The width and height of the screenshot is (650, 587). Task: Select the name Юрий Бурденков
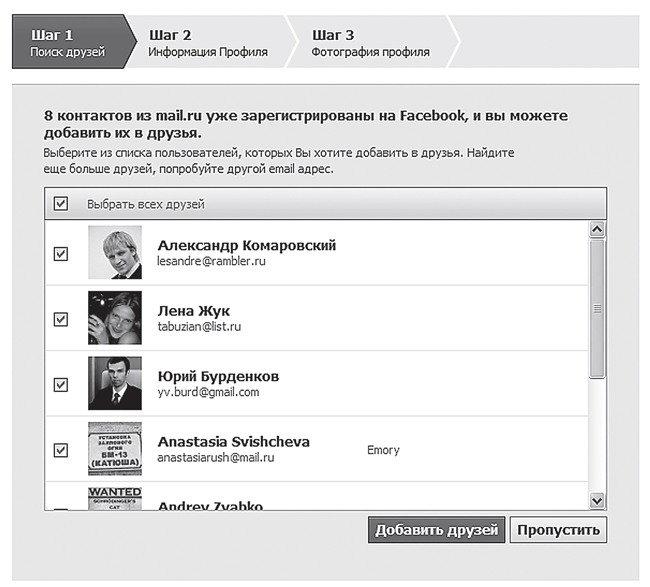coord(218,376)
